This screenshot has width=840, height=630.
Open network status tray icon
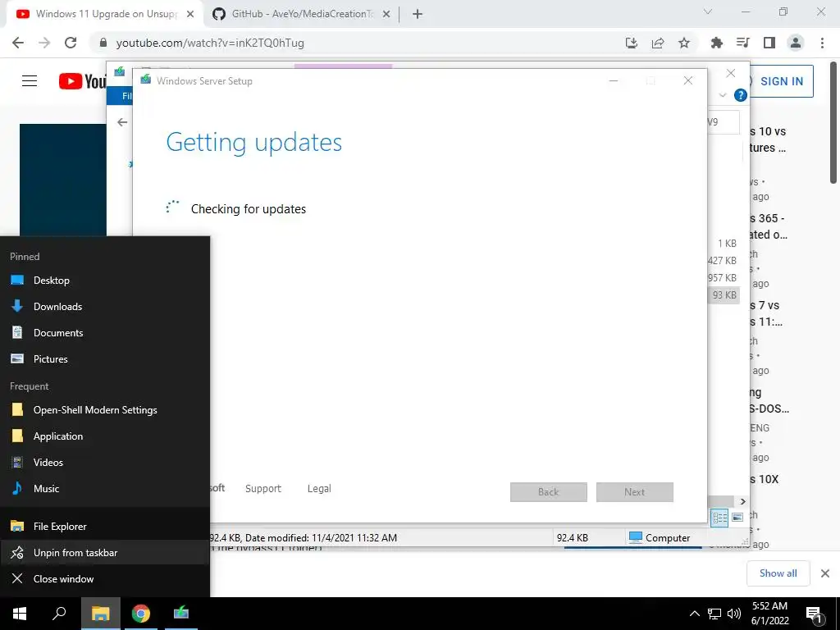pos(714,614)
